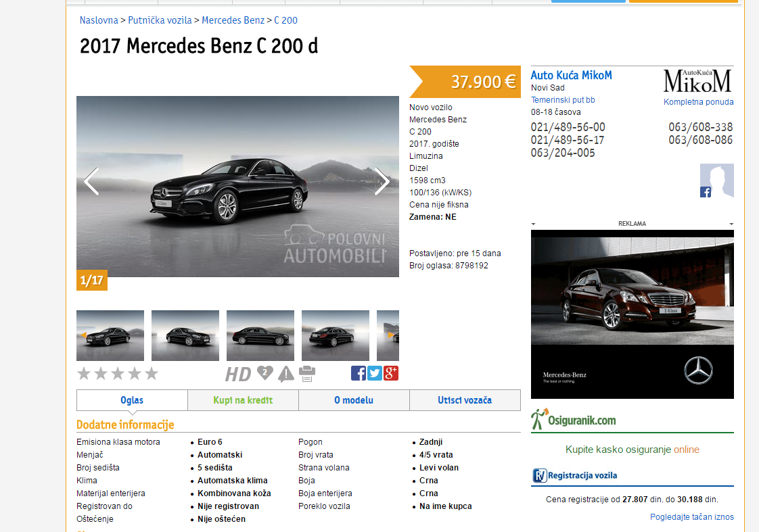Screen dimensions: 759x532
Task: Switch to Utisci vozača tab
Action: click(x=465, y=400)
